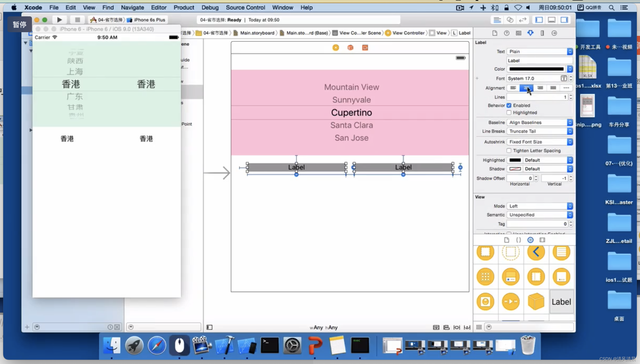Open the Debug menu
The height and width of the screenshot is (364, 640).
pos(210,7)
